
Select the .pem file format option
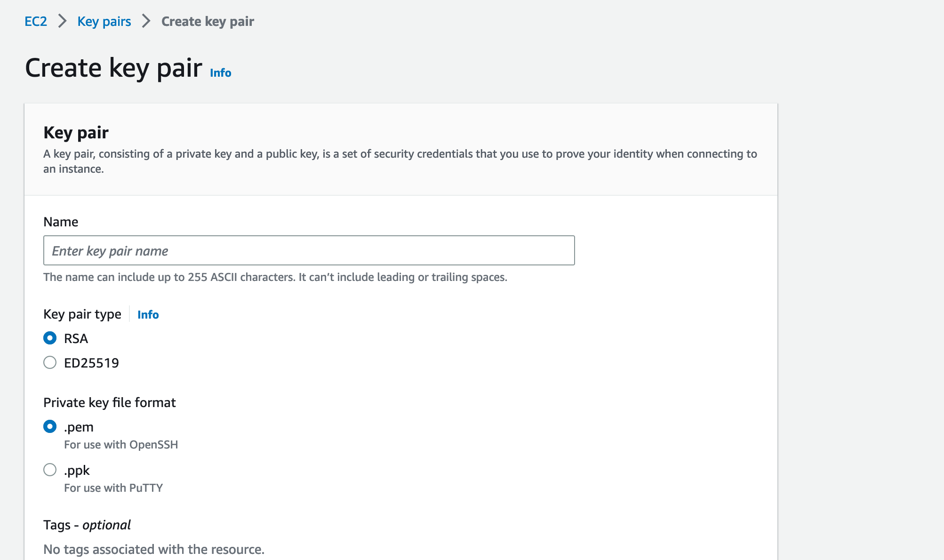(x=50, y=426)
